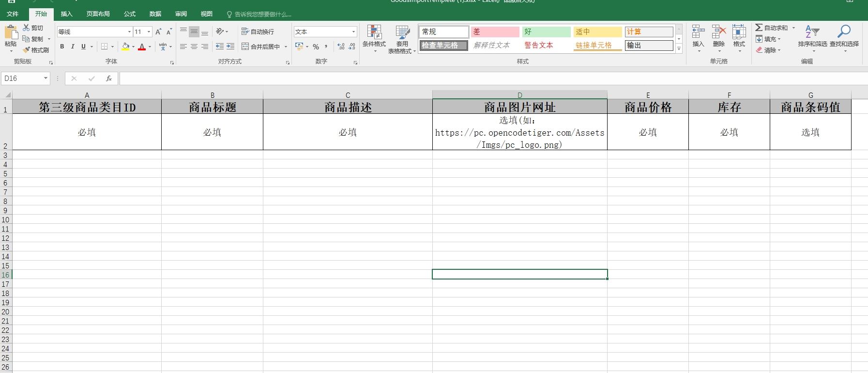The image size is (868, 373).
Task: Click the format painter (格式刷) icon
Action: (x=27, y=50)
